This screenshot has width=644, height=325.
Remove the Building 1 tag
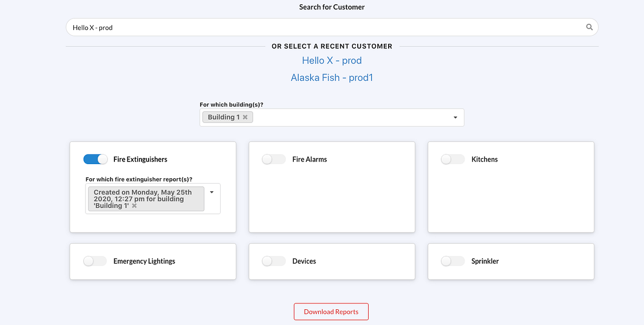click(x=245, y=117)
